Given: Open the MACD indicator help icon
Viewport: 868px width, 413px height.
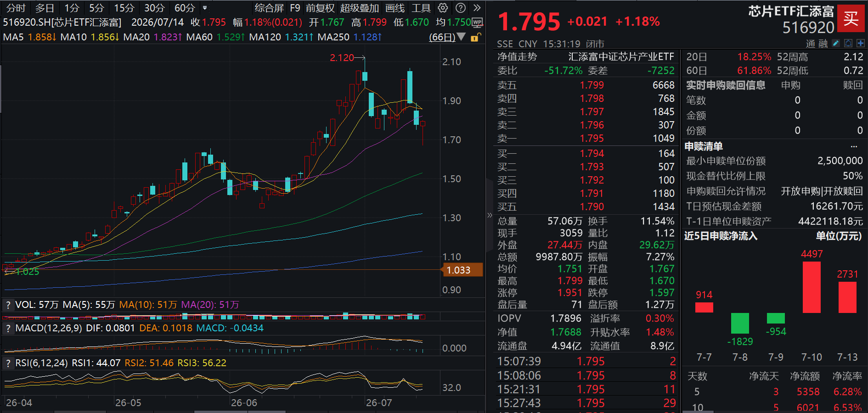Looking at the screenshot, I should [8, 328].
